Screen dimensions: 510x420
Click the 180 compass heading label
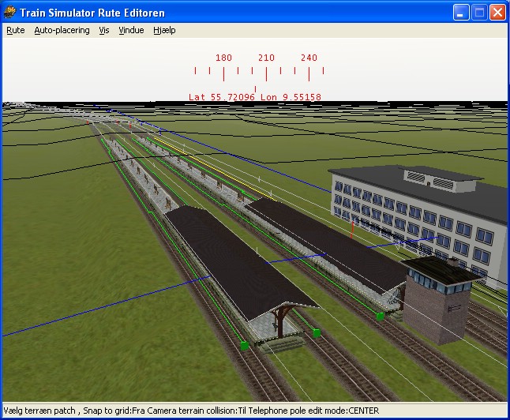(223, 58)
